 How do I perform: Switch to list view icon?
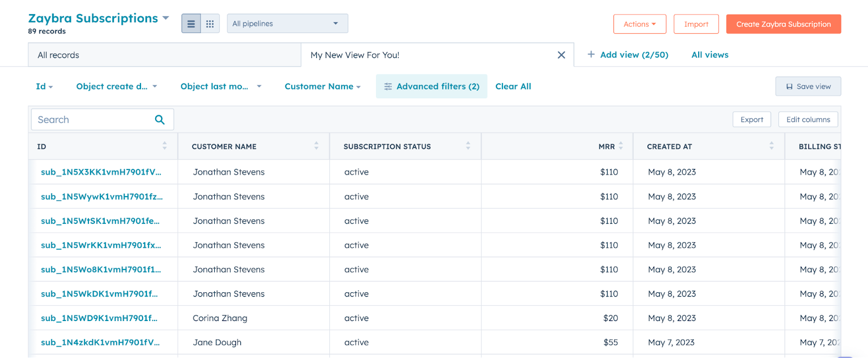pyautogui.click(x=191, y=24)
